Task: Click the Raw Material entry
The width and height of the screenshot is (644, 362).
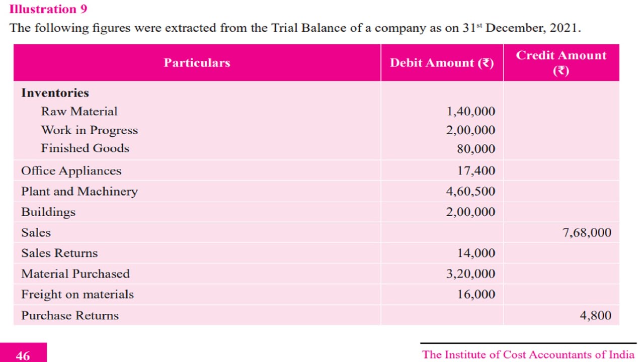Action: coord(79,112)
